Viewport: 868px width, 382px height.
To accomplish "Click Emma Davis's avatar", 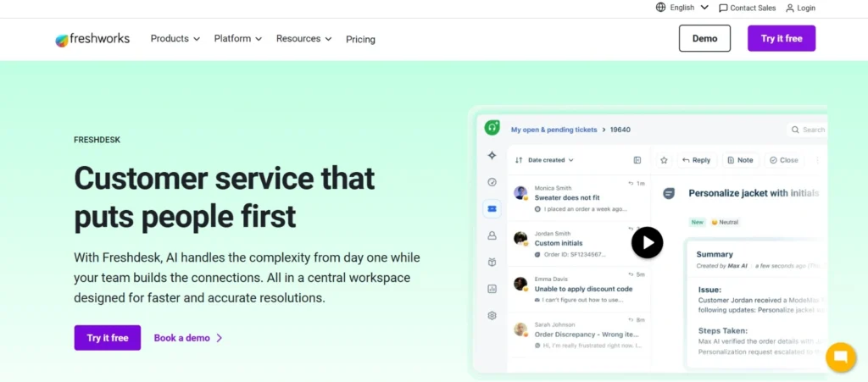I will pyautogui.click(x=520, y=284).
